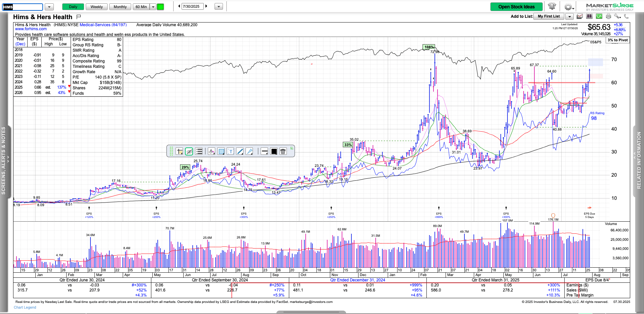The height and width of the screenshot is (314, 644).
Task: Click the 108% gain marker on chart
Action: point(429,47)
